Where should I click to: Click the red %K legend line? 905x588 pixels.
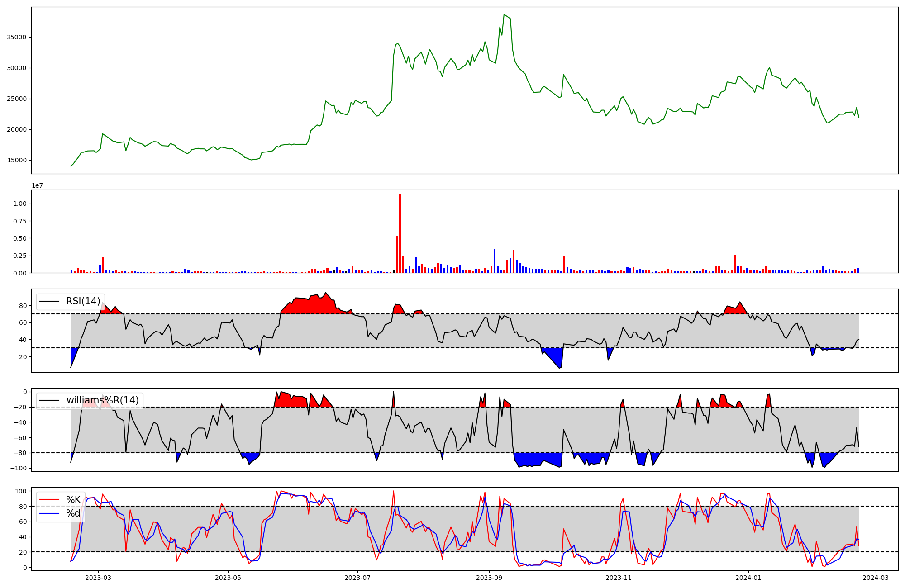pyautogui.click(x=49, y=500)
